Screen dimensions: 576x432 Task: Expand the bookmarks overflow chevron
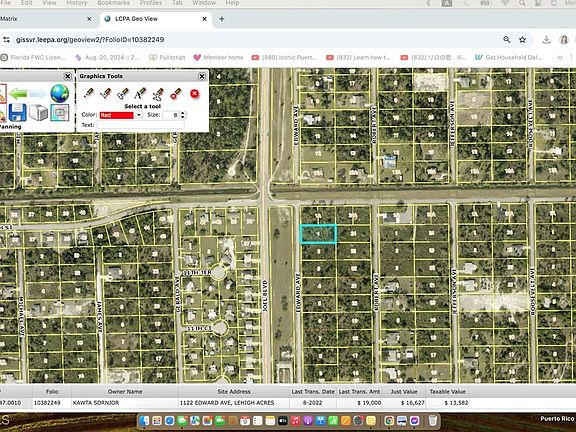(x=560, y=57)
